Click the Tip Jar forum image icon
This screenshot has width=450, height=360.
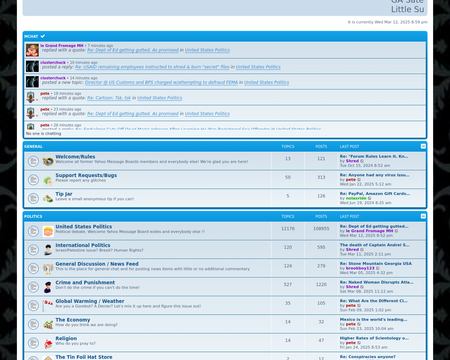pyautogui.click(x=48, y=199)
